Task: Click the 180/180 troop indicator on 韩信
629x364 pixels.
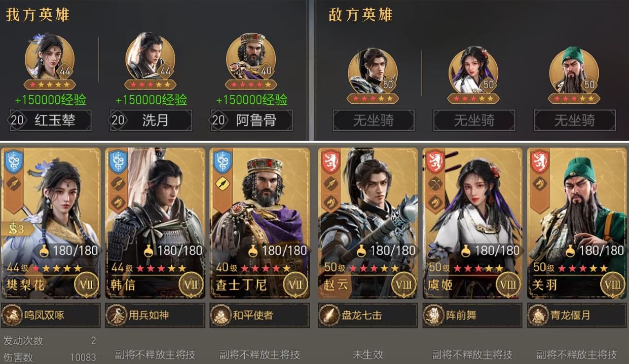Action: point(173,250)
